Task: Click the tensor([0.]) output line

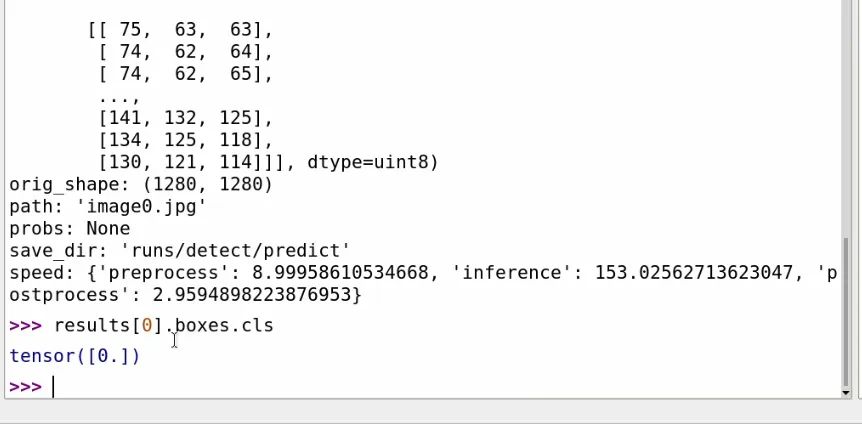Action: (75, 356)
